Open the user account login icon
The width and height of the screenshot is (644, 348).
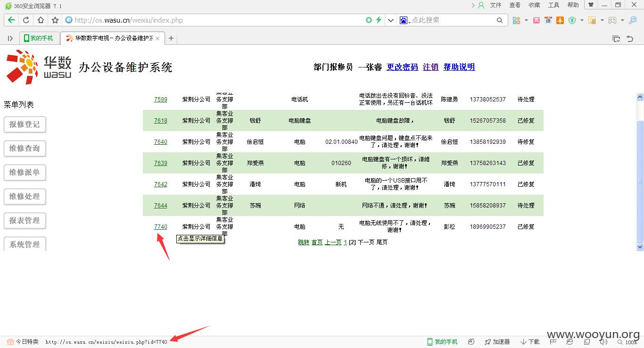[x=481, y=5]
